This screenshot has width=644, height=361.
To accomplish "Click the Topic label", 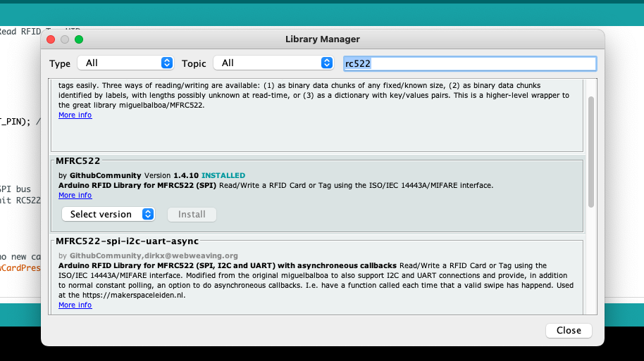I will (194, 63).
